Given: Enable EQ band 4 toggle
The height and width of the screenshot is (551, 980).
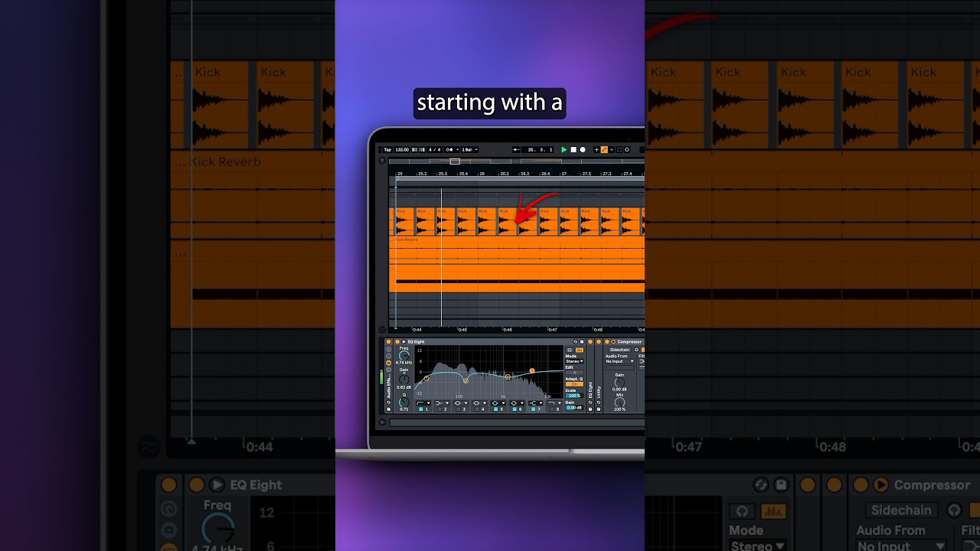Looking at the screenshot, I should point(477,409).
